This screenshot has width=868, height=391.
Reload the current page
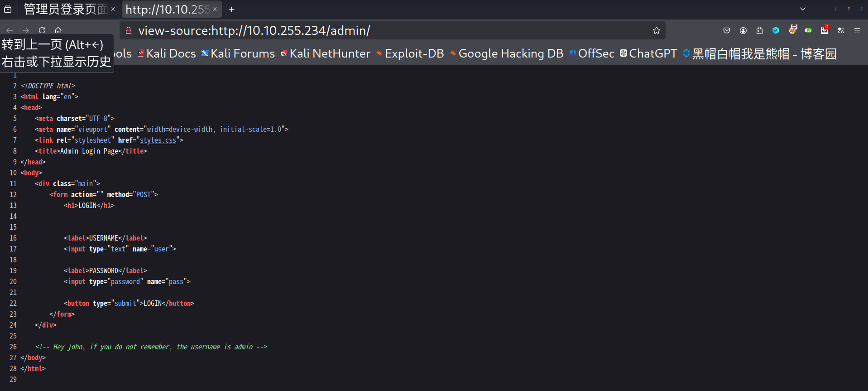(x=42, y=30)
